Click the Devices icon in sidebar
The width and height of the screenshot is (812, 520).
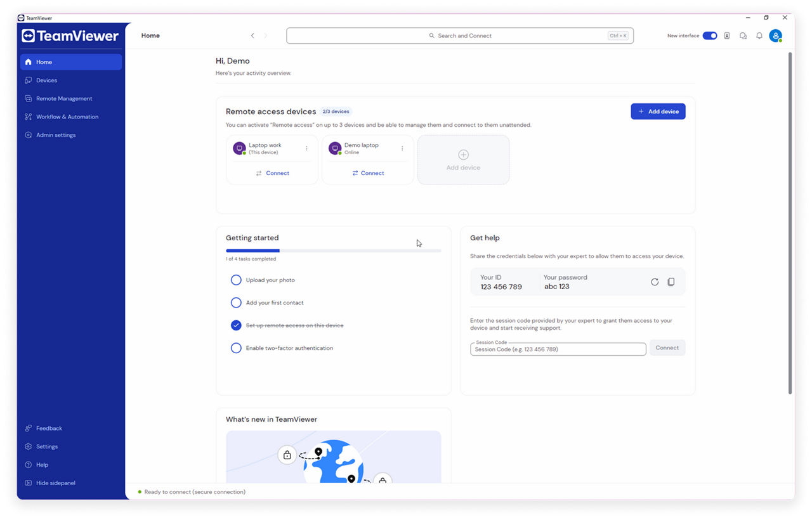tap(28, 81)
